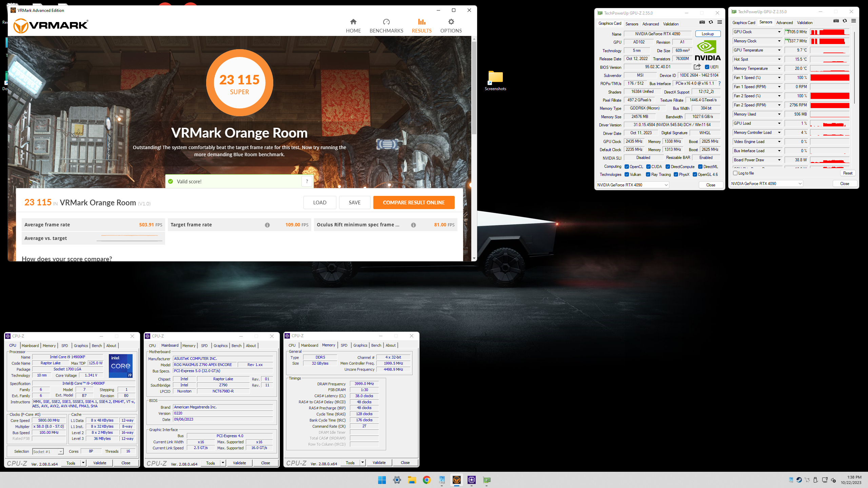
Task: Open hamburger menu in GPU-Z Sensors window
Action: [854, 21]
